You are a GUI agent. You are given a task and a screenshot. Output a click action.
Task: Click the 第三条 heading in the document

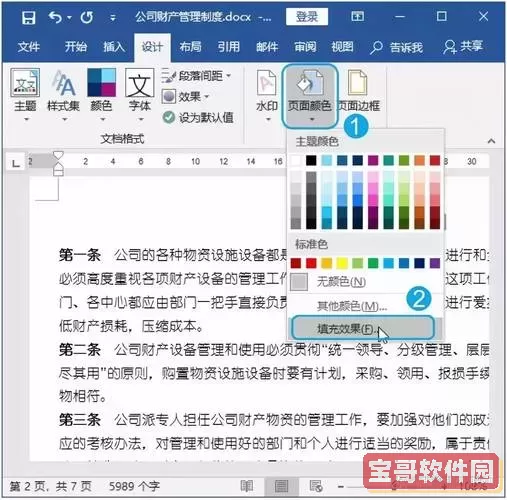(x=80, y=420)
